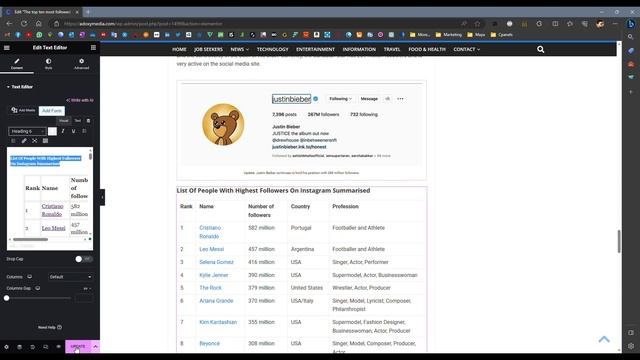The width and height of the screenshot is (640, 360).
Task: Open the Columns Gap unit selector
Action: click(x=86, y=289)
